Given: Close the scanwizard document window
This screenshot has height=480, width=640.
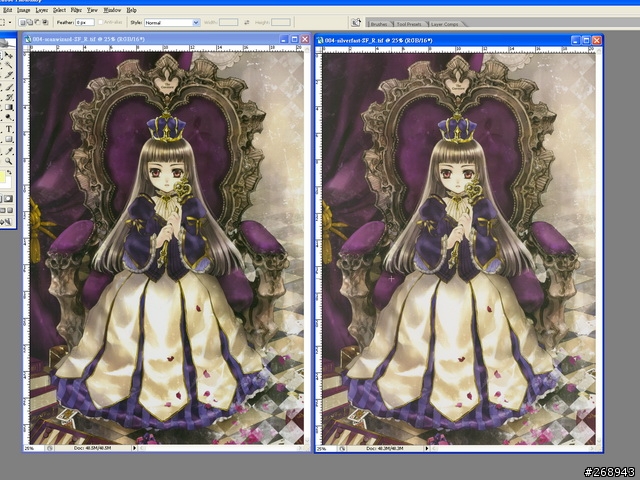Looking at the screenshot, I should pos(305,39).
